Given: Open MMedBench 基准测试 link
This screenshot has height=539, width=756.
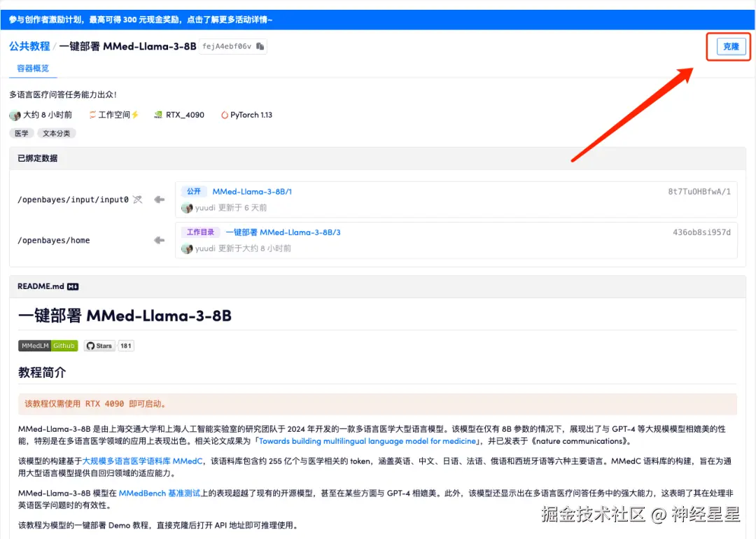Looking at the screenshot, I should pyautogui.click(x=159, y=493).
